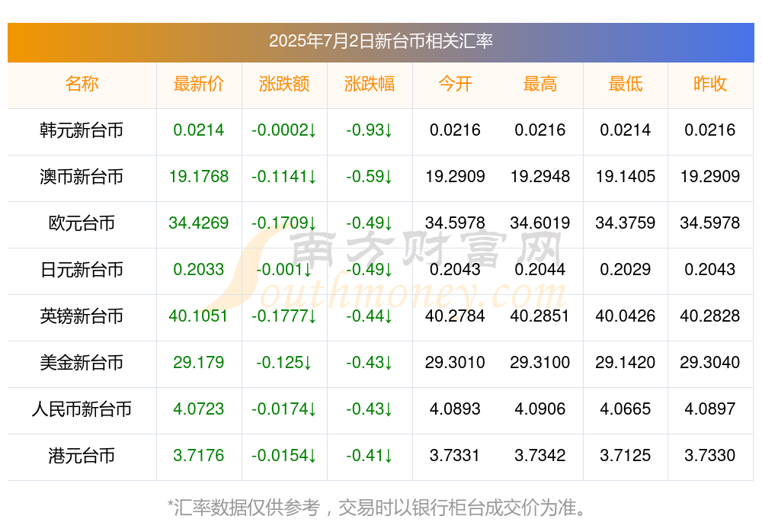Click opening value 3.7331
Image resolution: width=762 pixels, height=532 pixels.
(455, 456)
